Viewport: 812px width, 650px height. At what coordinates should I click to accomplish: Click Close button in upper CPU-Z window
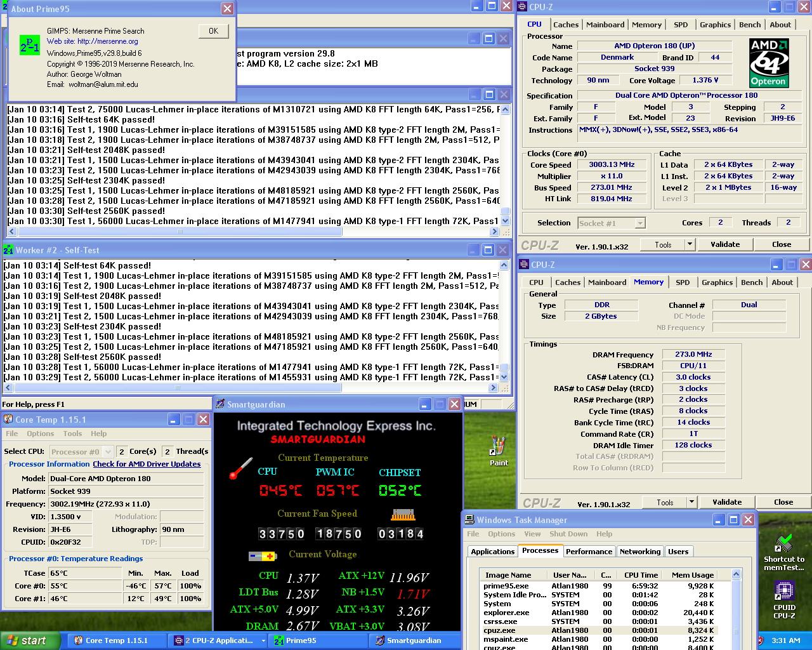point(782,244)
